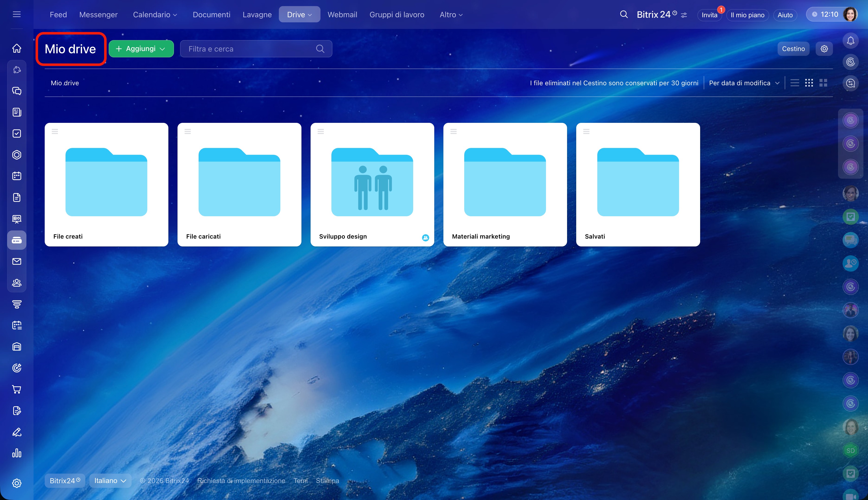Switch to list view layout
The width and height of the screenshot is (868, 500).
[x=795, y=83]
